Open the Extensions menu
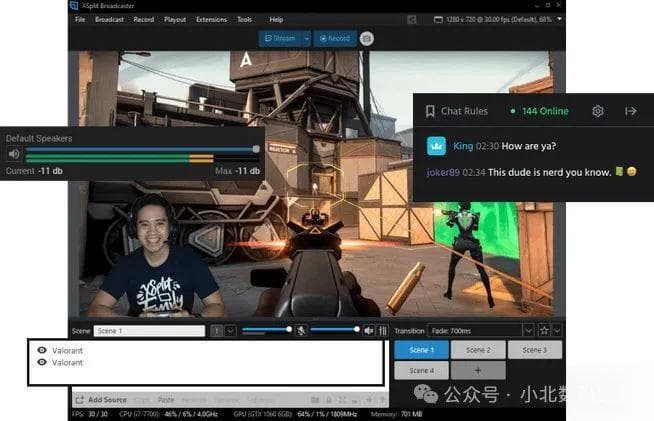 coord(211,20)
